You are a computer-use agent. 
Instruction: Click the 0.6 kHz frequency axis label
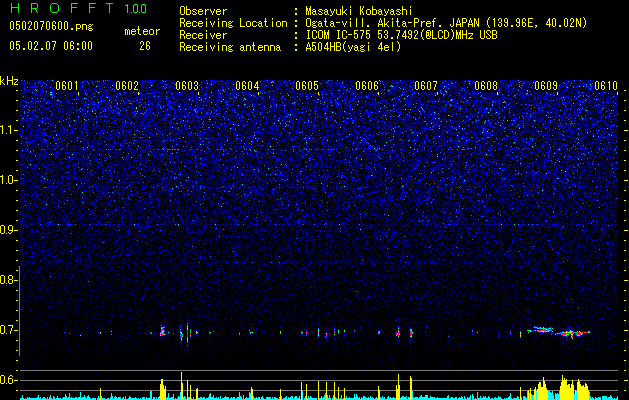(x=9, y=380)
